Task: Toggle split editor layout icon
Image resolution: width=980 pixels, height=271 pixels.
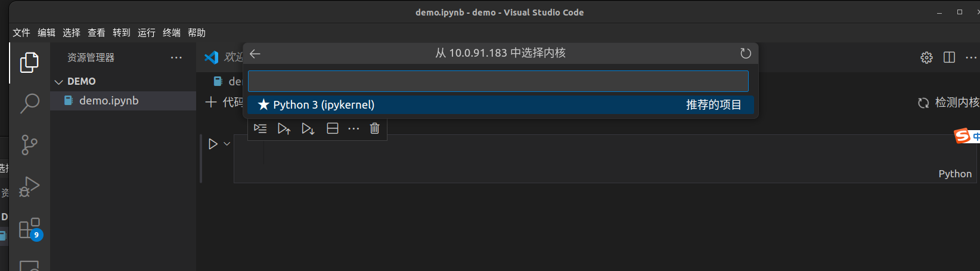Action: 950,57
